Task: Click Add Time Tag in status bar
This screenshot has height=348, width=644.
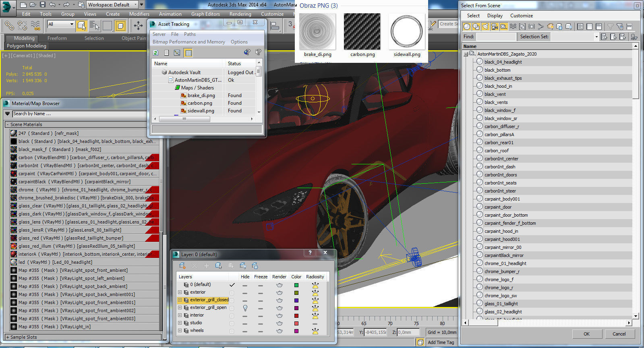Action: coord(441,342)
